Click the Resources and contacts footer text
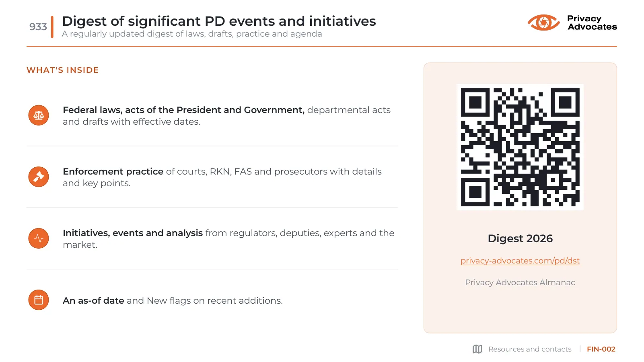Screen dimensions: 644x362 [530, 349]
